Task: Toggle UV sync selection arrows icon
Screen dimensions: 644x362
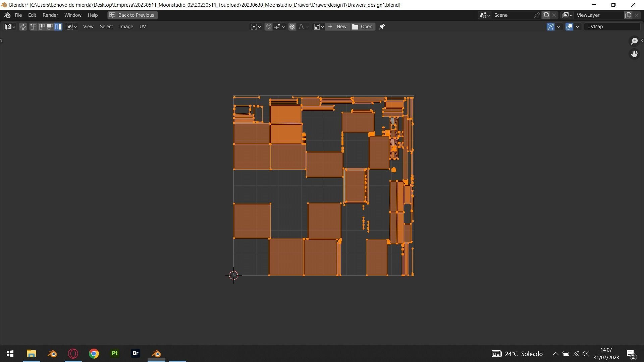Action: click(x=23, y=26)
